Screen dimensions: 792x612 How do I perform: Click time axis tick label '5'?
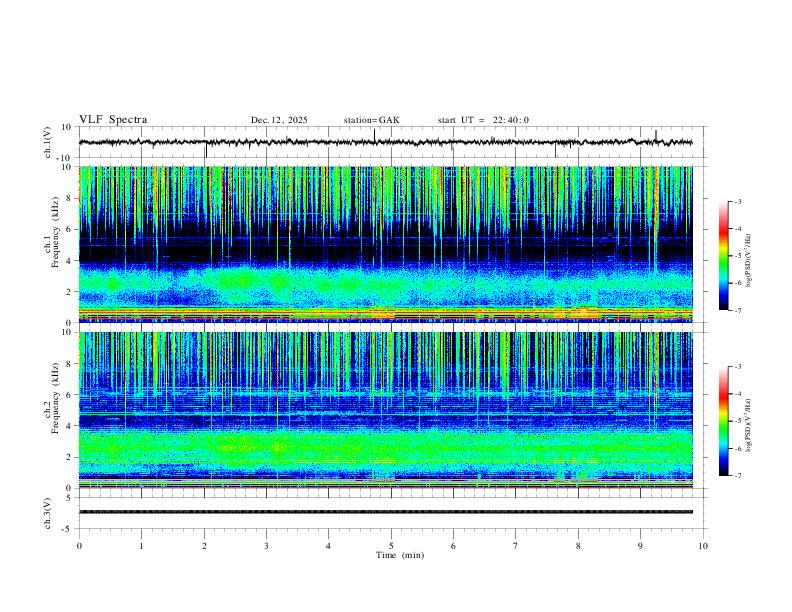pyautogui.click(x=391, y=546)
